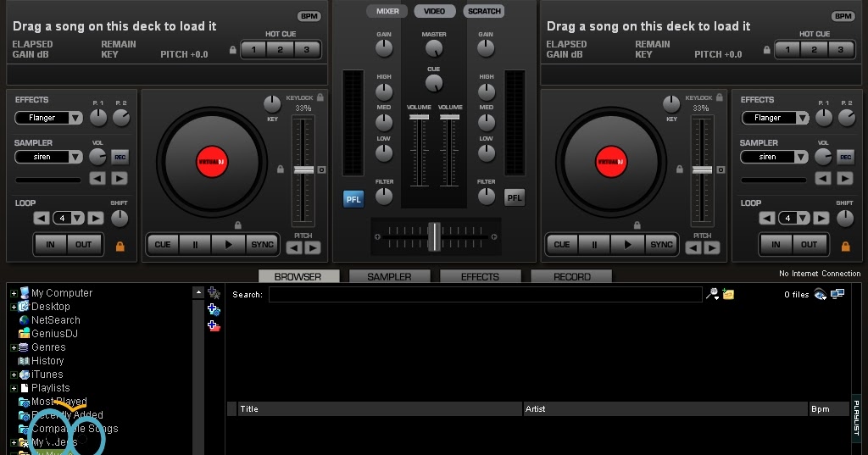
Task: Open the SAMPLER tab
Action: click(389, 276)
